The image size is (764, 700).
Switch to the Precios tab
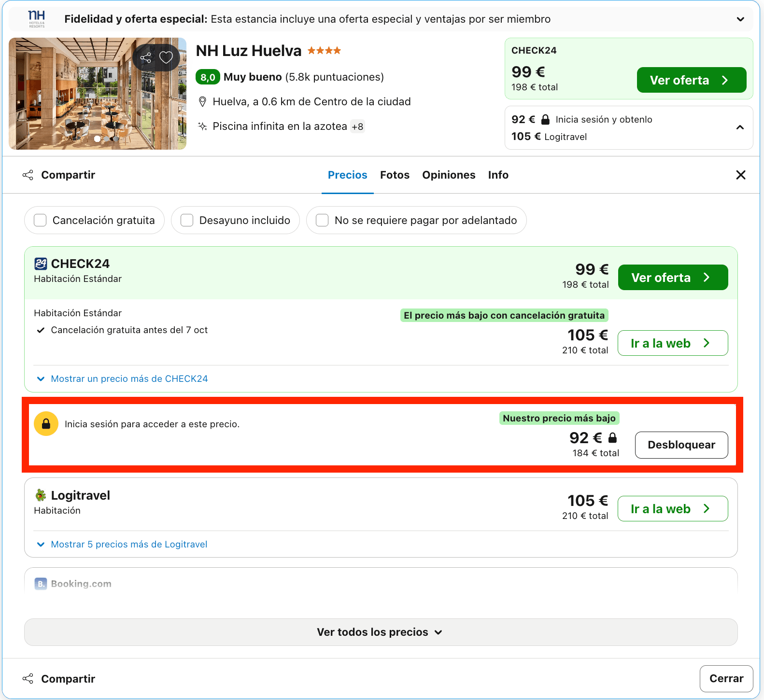348,175
